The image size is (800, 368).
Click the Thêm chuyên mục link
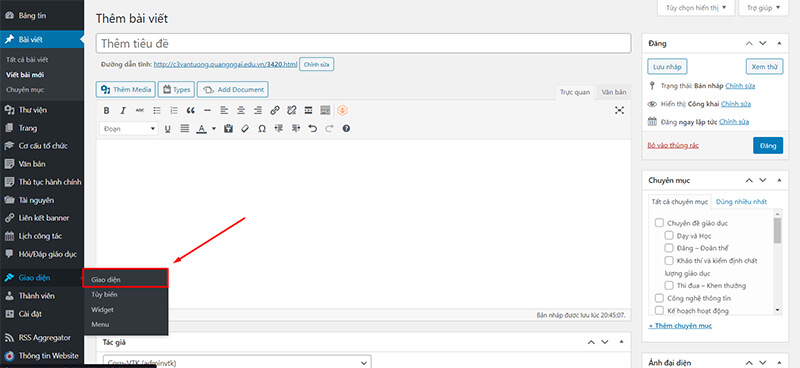(x=680, y=326)
